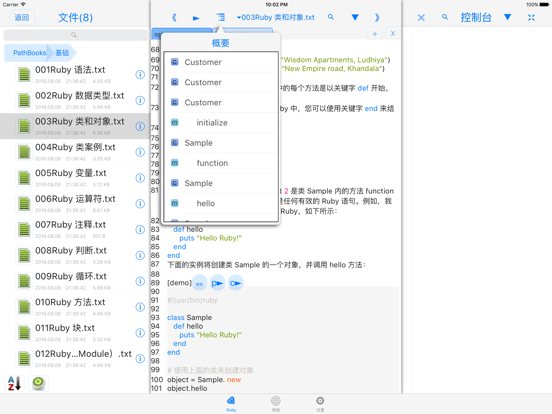Go to next file in editor
552x414 pixels.
pyautogui.click(x=377, y=17)
